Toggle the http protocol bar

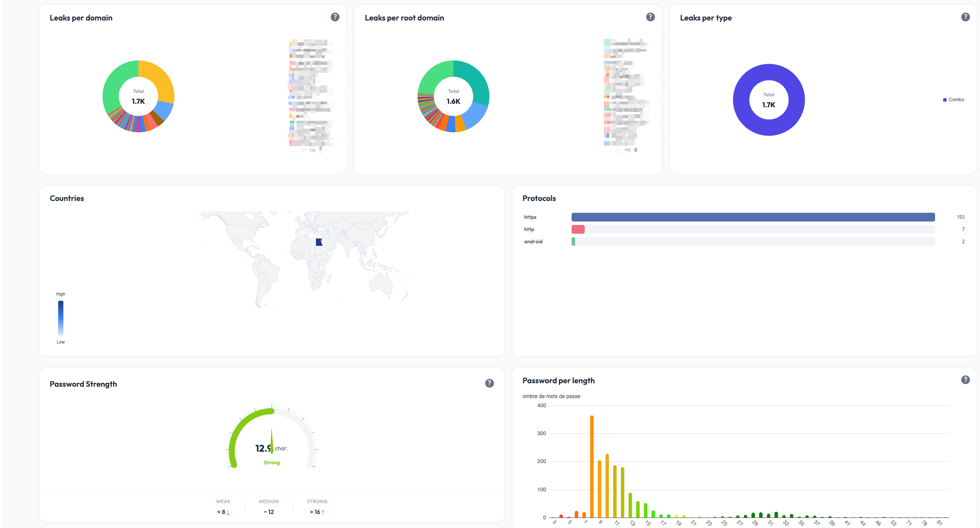578,229
